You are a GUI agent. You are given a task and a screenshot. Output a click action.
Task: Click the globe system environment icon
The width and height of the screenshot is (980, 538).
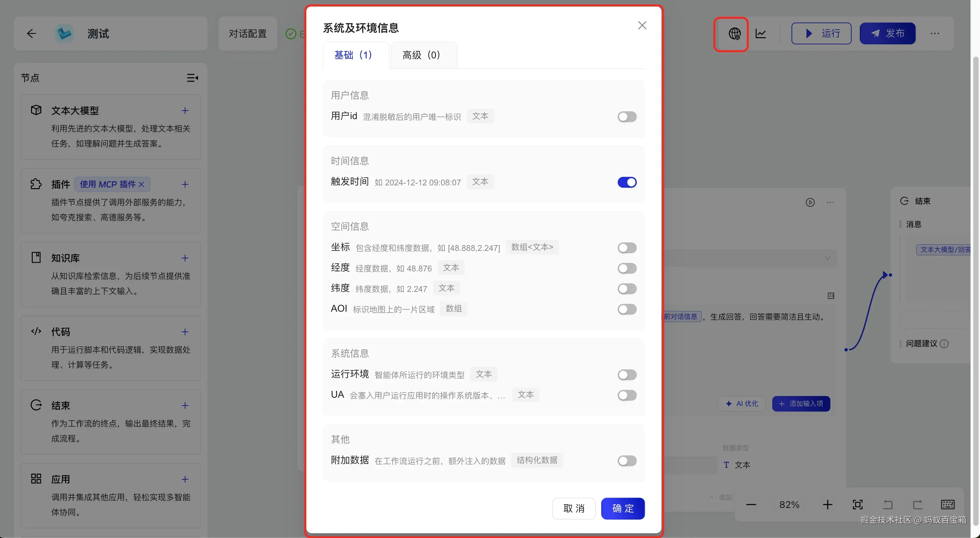[x=734, y=34]
